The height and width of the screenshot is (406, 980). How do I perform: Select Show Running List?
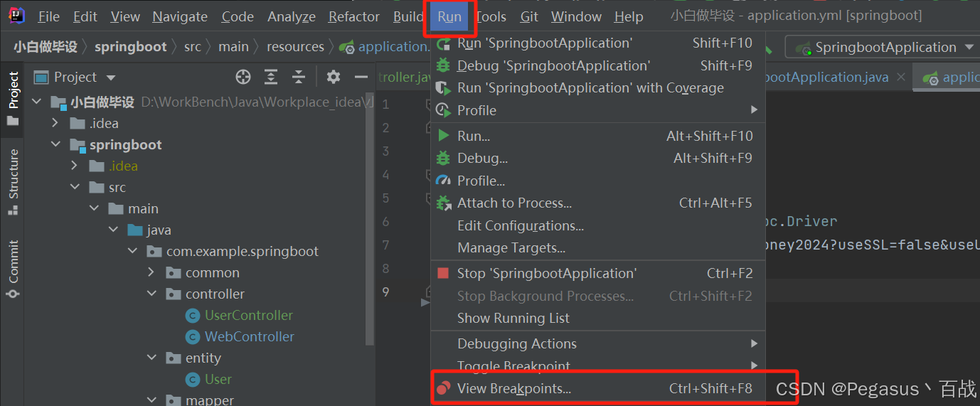click(x=597, y=318)
